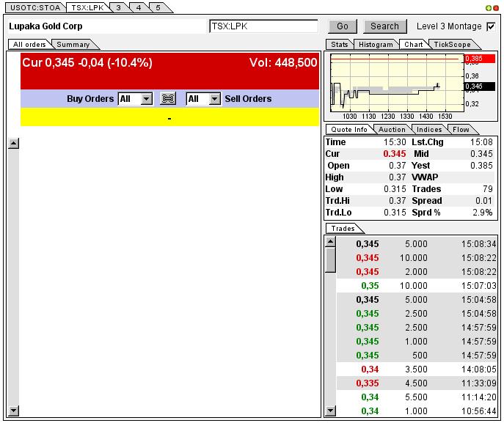Click the order book scroll up arrow

coord(13,143)
